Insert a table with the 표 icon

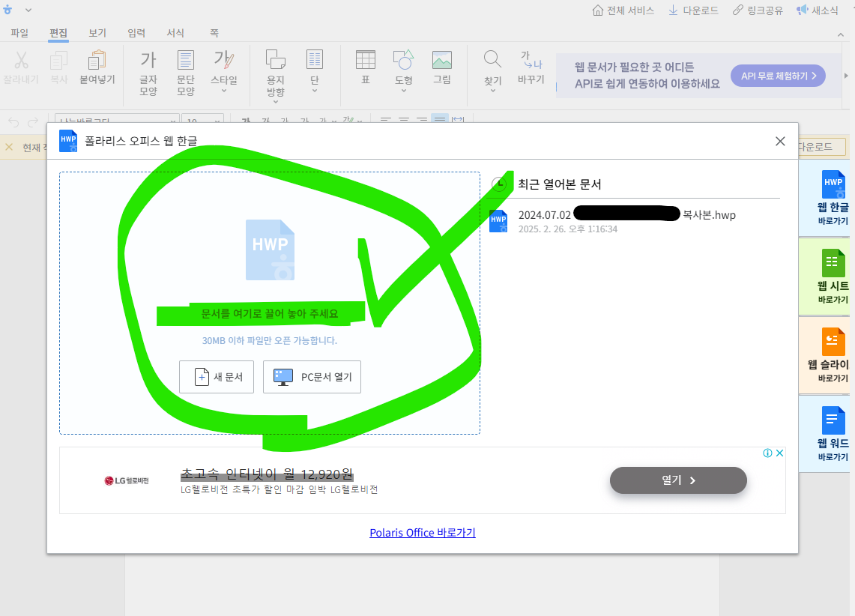click(366, 60)
